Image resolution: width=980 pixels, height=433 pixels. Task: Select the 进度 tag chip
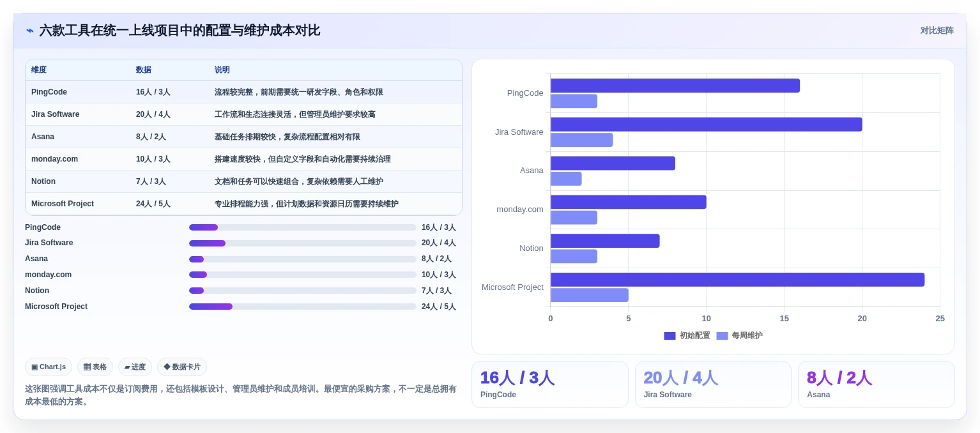(x=135, y=367)
